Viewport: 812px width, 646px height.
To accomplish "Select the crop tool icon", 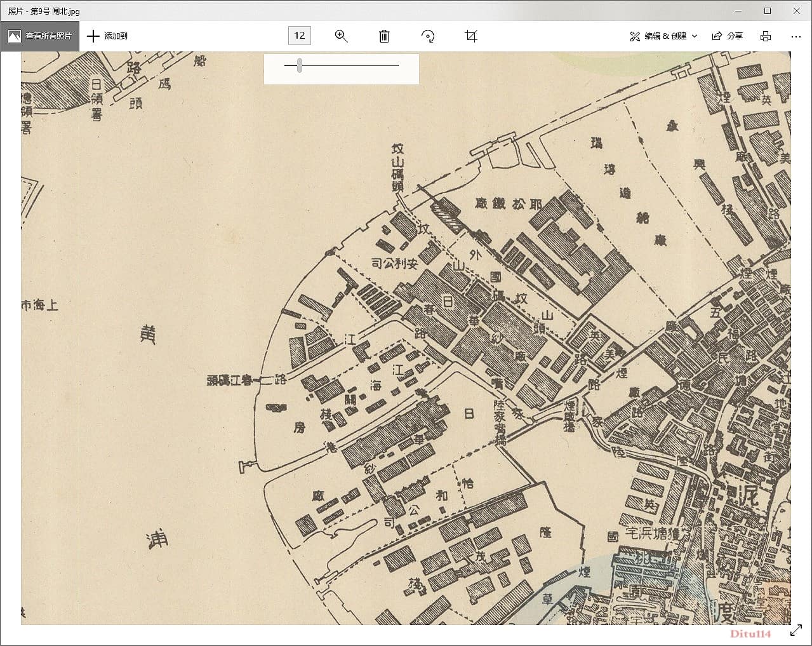I will (x=470, y=36).
